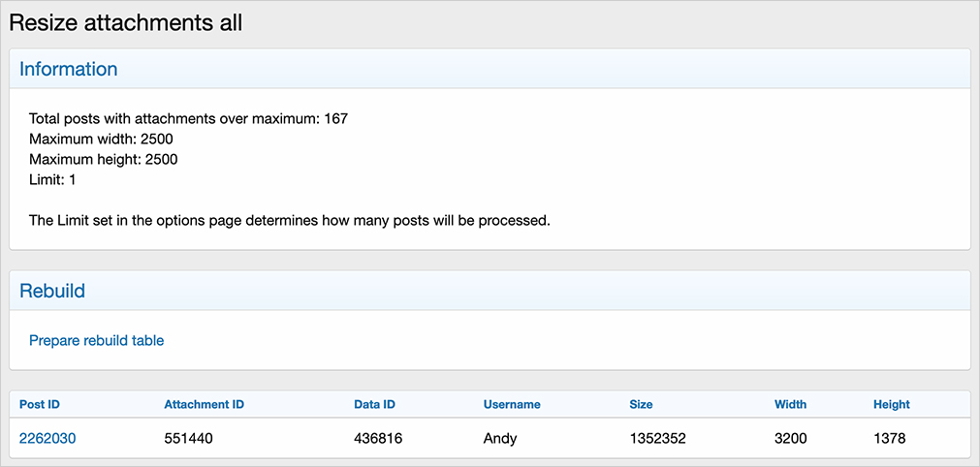
Task: Click the Username column header
Action: coord(512,404)
